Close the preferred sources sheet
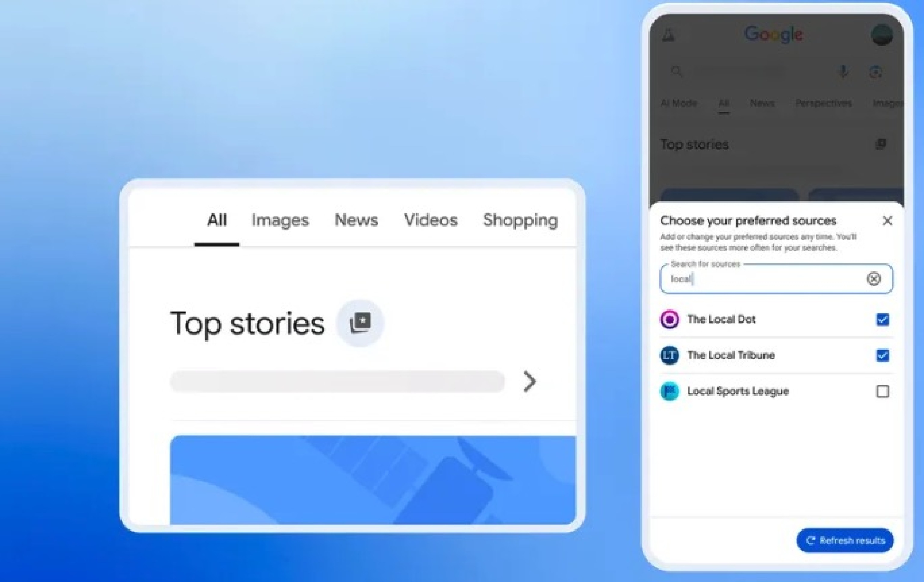 pos(887,221)
